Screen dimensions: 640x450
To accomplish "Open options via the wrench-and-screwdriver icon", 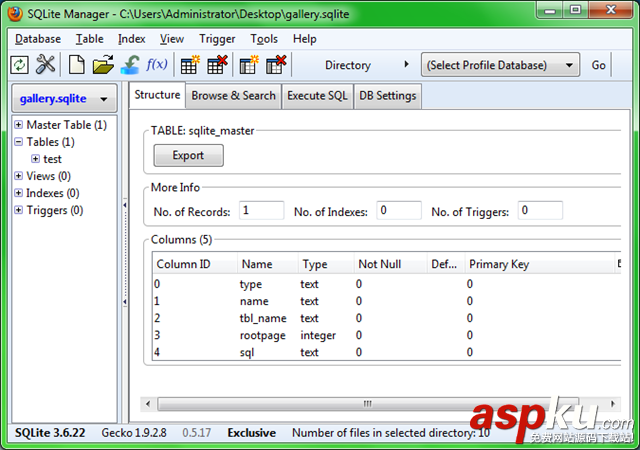I will [x=46, y=65].
